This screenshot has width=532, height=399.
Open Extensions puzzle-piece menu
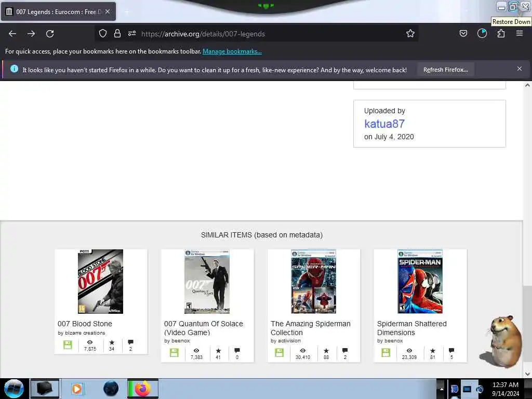pyautogui.click(x=501, y=34)
